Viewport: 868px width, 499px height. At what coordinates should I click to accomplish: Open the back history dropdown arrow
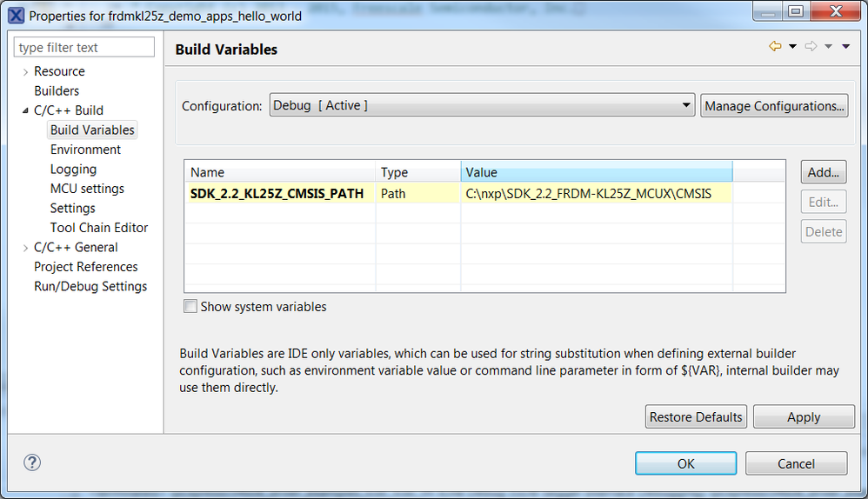792,46
